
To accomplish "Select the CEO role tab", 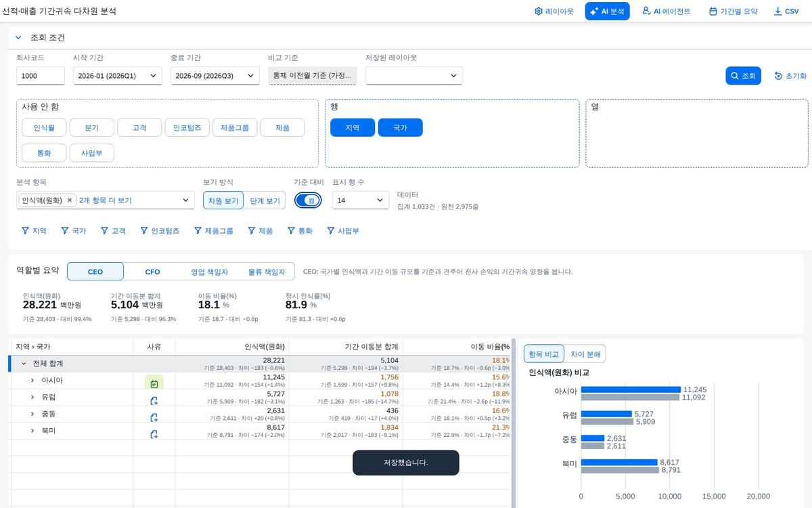I will tap(95, 272).
